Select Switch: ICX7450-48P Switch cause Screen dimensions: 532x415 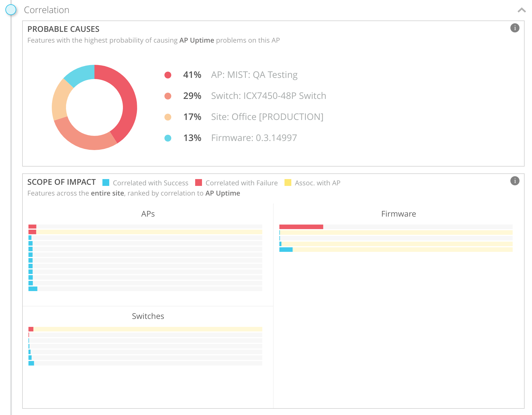click(x=268, y=96)
